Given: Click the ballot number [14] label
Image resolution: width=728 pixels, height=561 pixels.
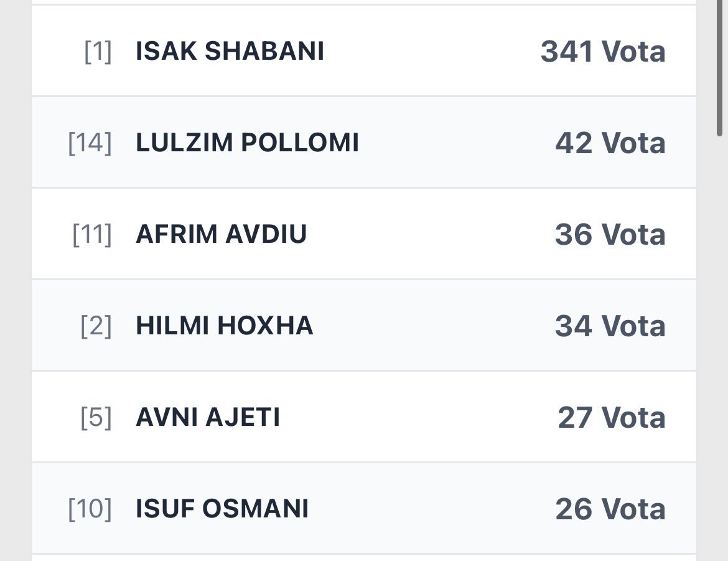Looking at the screenshot, I should [90, 143].
